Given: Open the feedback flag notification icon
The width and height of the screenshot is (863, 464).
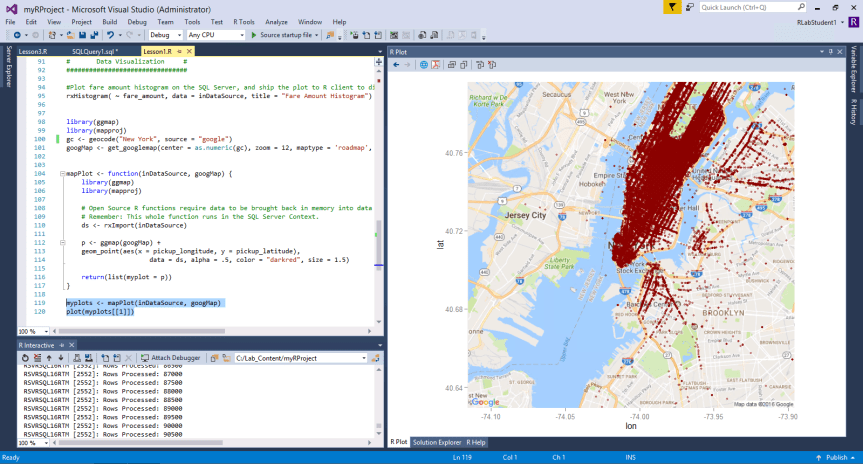Looking at the screenshot, I should pyautogui.click(x=672, y=7).
